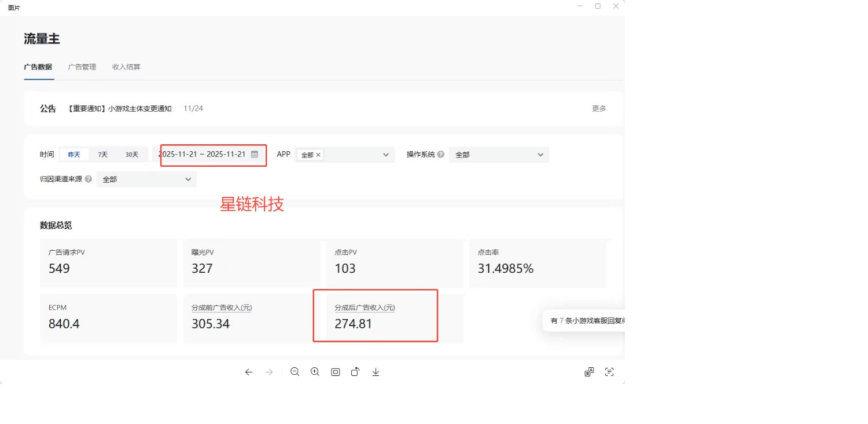Screen dimensions: 868x424
Task: Switch to the 广告管理 tab
Action: (82, 67)
